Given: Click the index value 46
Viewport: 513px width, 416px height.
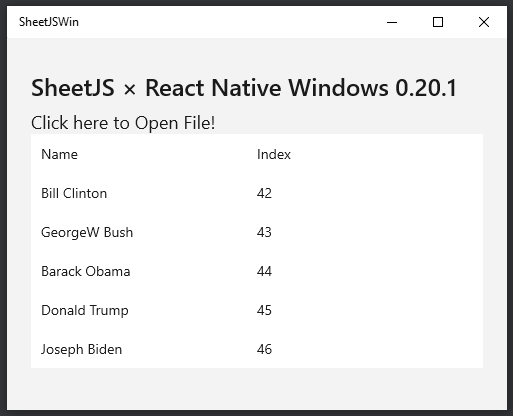Looking at the screenshot, I should click(x=264, y=349).
